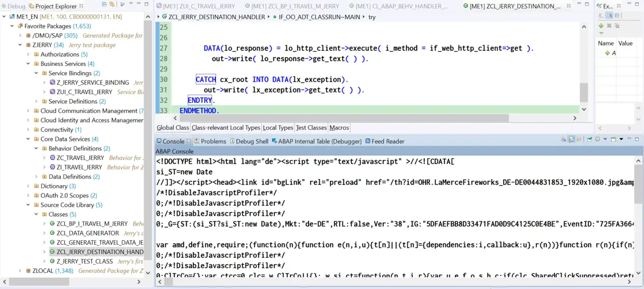
Task: Open Display Selected Console dropdown arrow
Action: (x=605, y=139)
